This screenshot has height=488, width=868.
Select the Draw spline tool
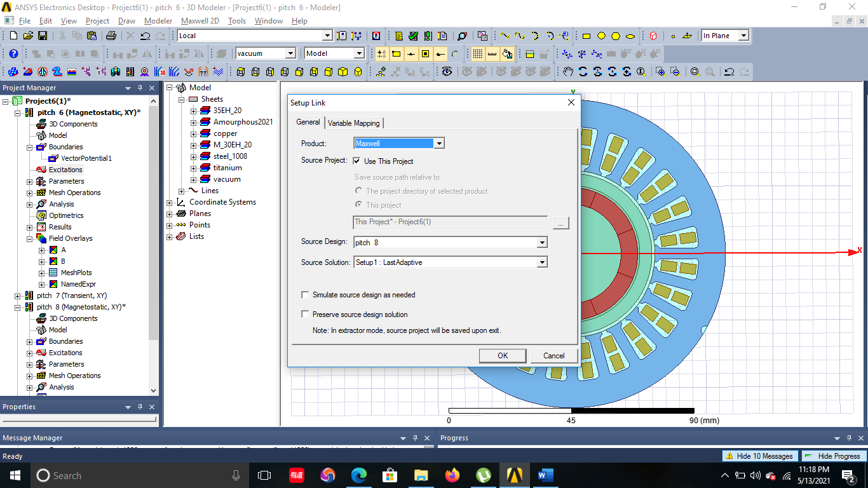[x=520, y=36]
